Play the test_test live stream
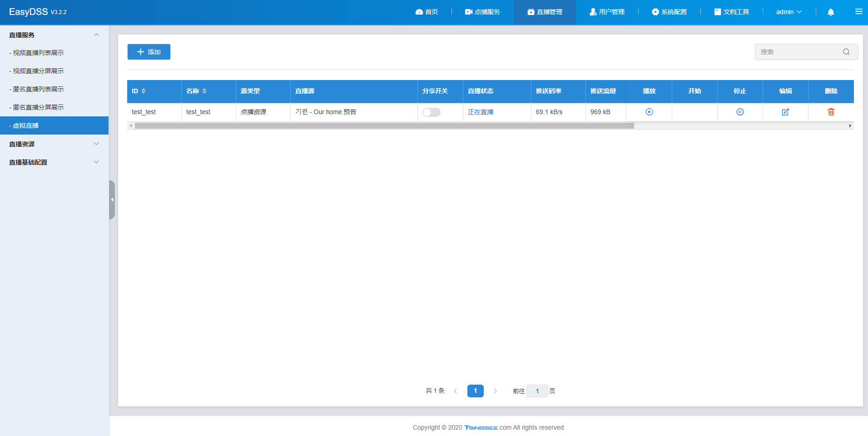The image size is (868, 436). pos(649,112)
